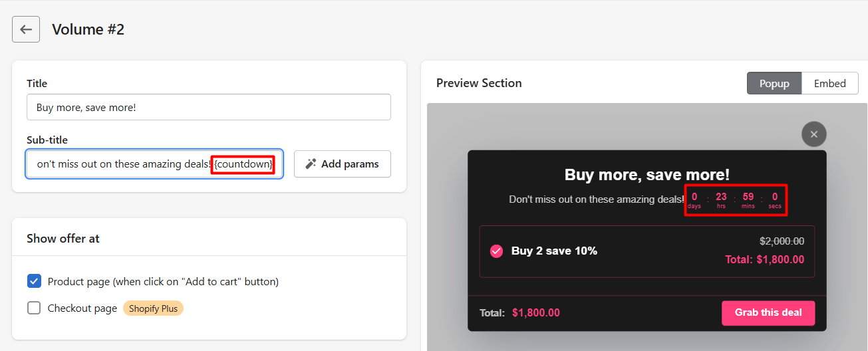Tick the Checkout page checkbox
The height and width of the screenshot is (351, 868).
pyautogui.click(x=34, y=308)
